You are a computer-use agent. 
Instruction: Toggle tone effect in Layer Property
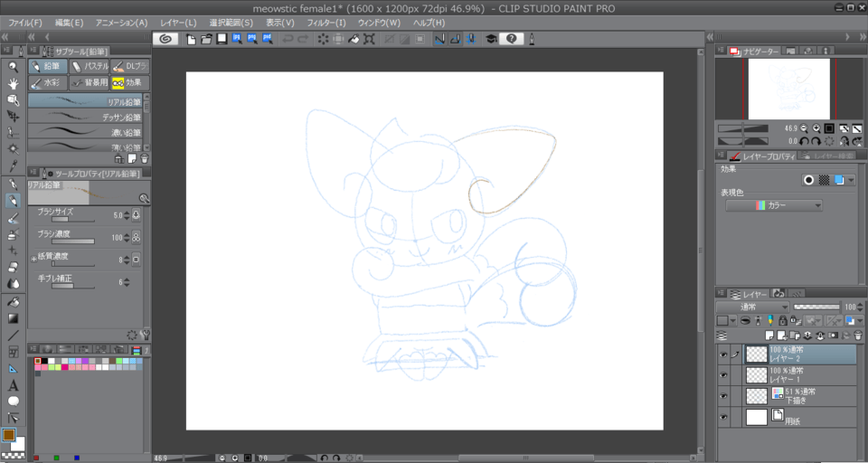tap(824, 180)
